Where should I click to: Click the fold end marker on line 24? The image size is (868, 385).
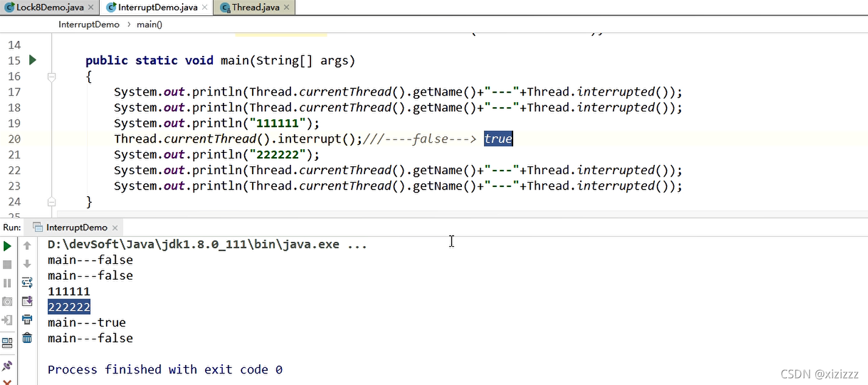[x=52, y=202]
